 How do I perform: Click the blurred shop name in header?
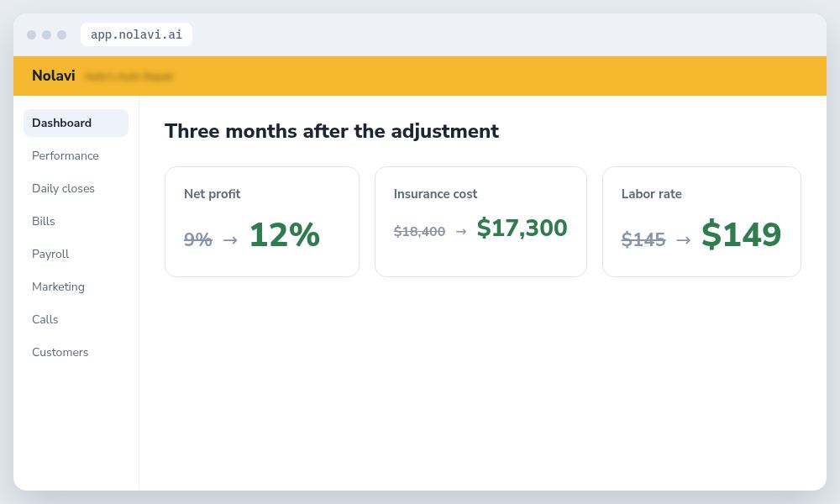click(129, 76)
